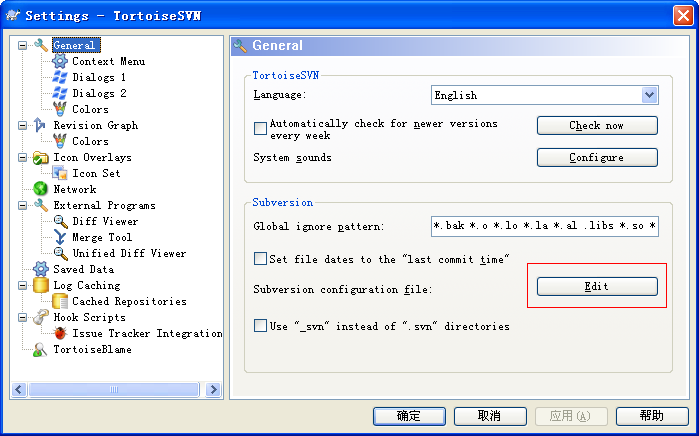The image size is (699, 436).
Task: Click the 确定 (OK) button
Action: (x=409, y=416)
